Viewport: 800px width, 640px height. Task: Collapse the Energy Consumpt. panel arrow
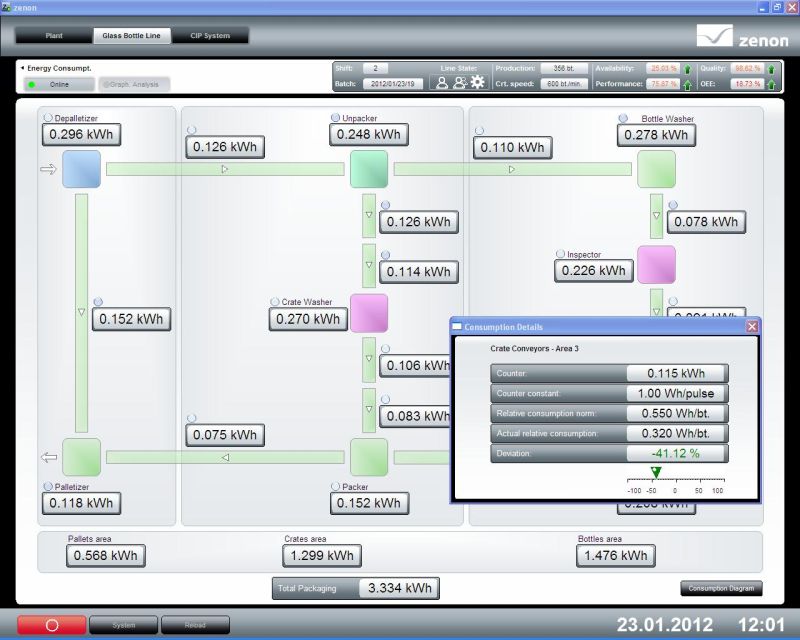[x=22, y=68]
